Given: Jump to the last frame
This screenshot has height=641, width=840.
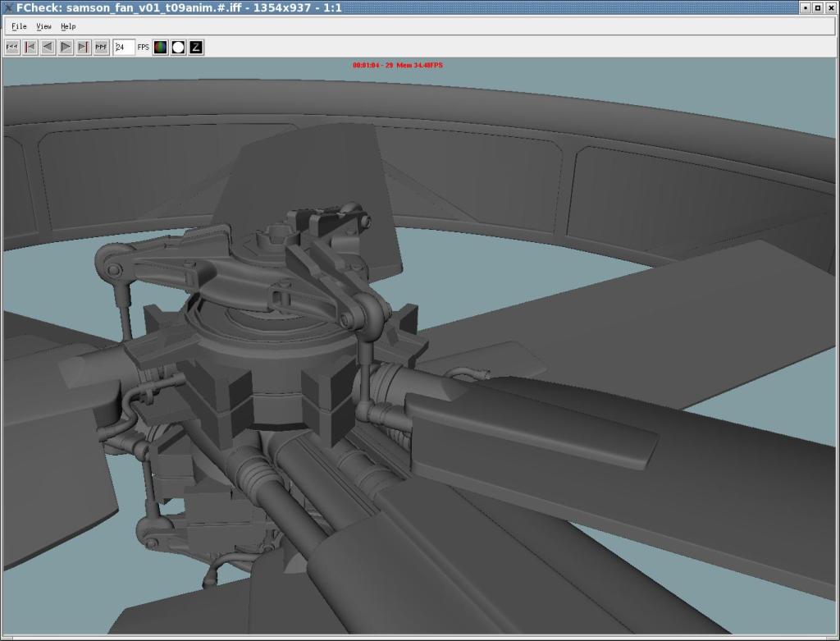Looking at the screenshot, I should tap(101, 48).
